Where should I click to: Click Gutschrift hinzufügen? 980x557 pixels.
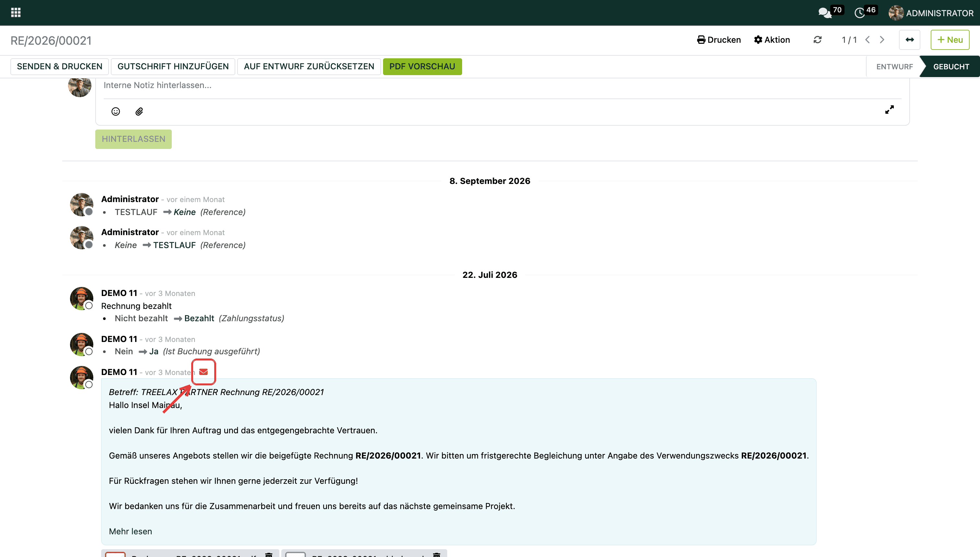click(173, 67)
